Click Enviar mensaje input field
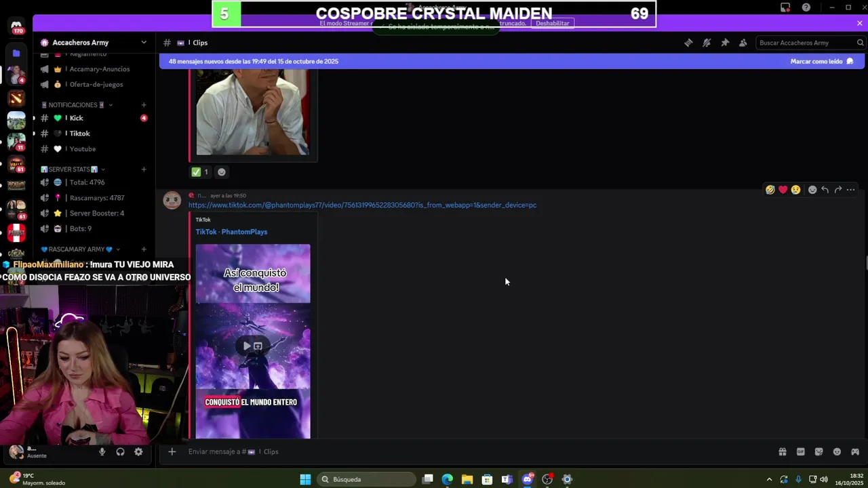This screenshot has width=868, height=488. tap(475, 451)
